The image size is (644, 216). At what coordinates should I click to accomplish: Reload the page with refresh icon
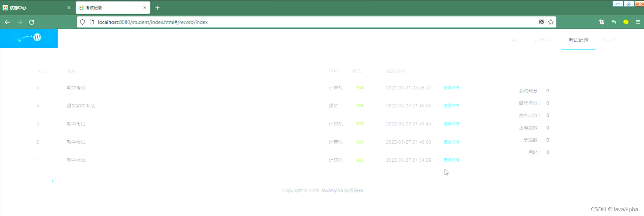[32, 22]
